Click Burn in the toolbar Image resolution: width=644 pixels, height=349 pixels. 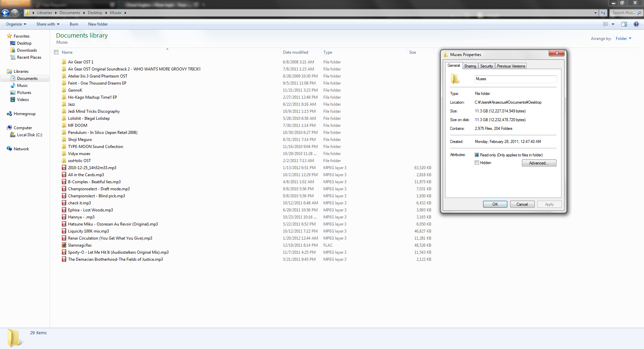74,24
